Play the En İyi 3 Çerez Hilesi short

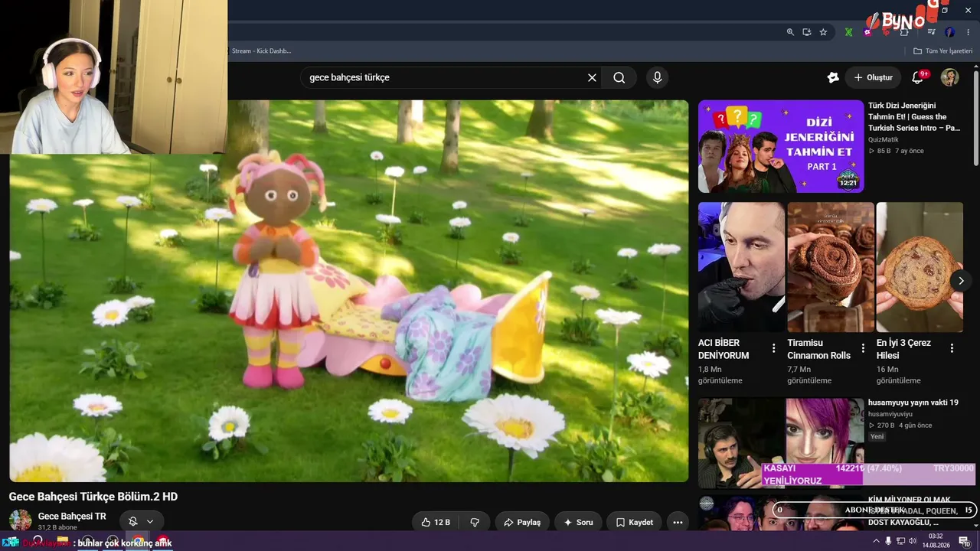920,267
